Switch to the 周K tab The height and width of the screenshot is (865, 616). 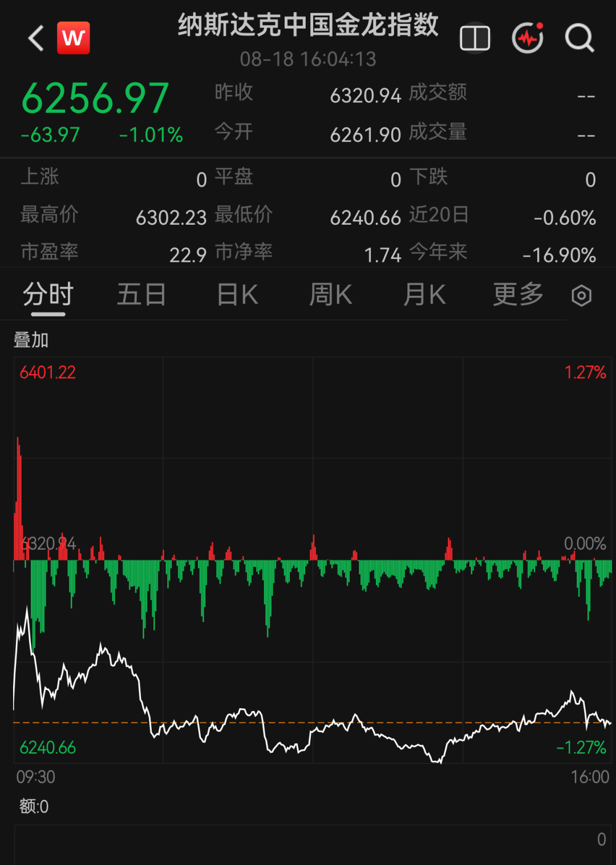coord(330,295)
